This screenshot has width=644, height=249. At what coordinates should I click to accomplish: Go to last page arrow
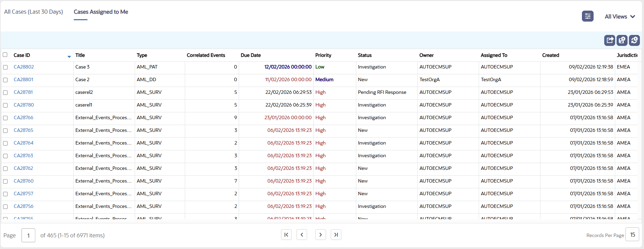point(336,235)
